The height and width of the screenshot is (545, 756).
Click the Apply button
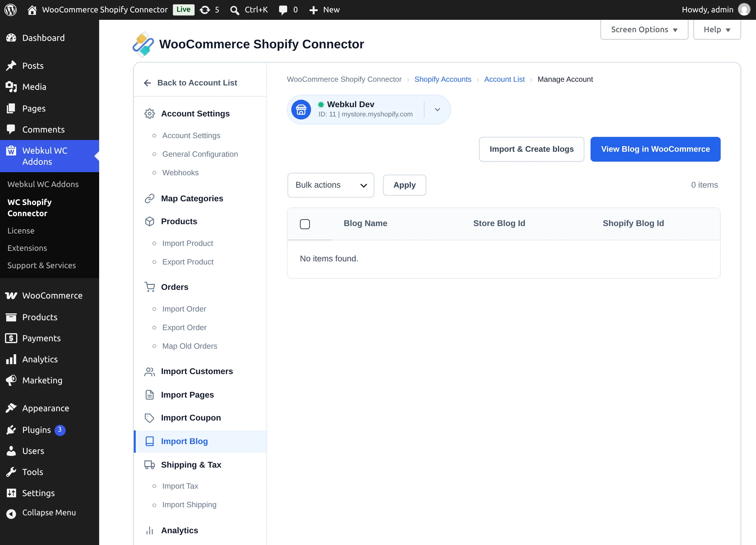pyautogui.click(x=404, y=185)
